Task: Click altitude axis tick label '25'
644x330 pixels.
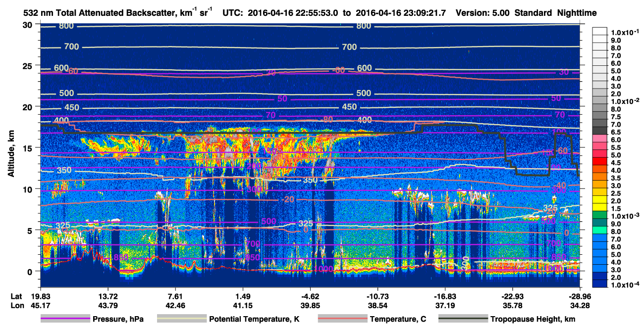Action: (x=29, y=66)
